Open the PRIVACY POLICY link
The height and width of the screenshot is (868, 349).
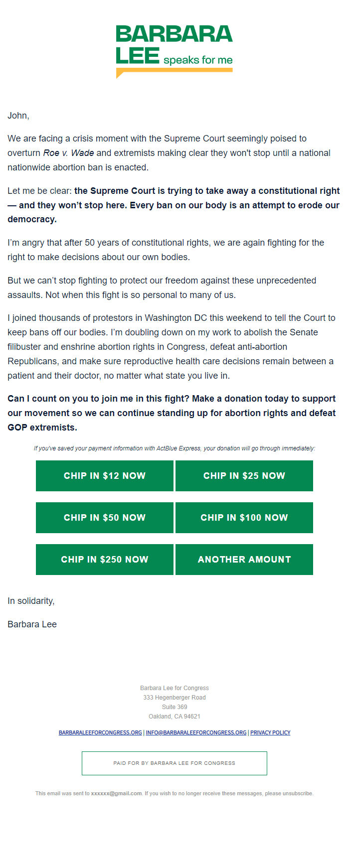tap(270, 732)
